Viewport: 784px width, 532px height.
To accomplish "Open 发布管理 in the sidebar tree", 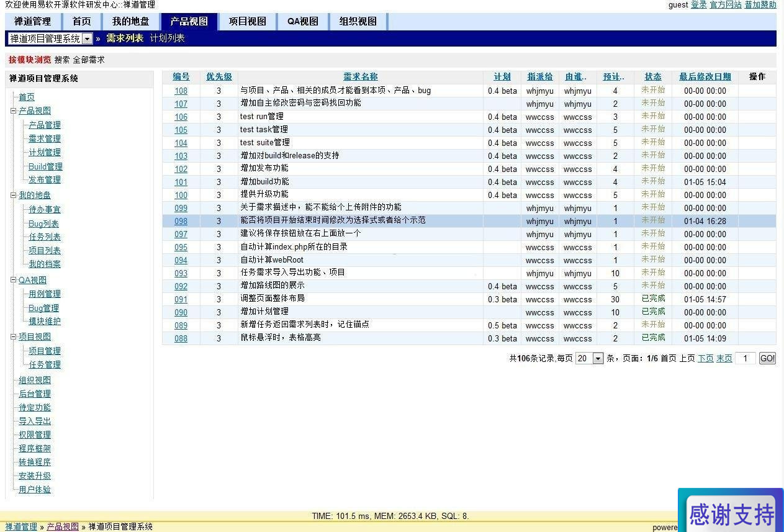I will coord(45,180).
